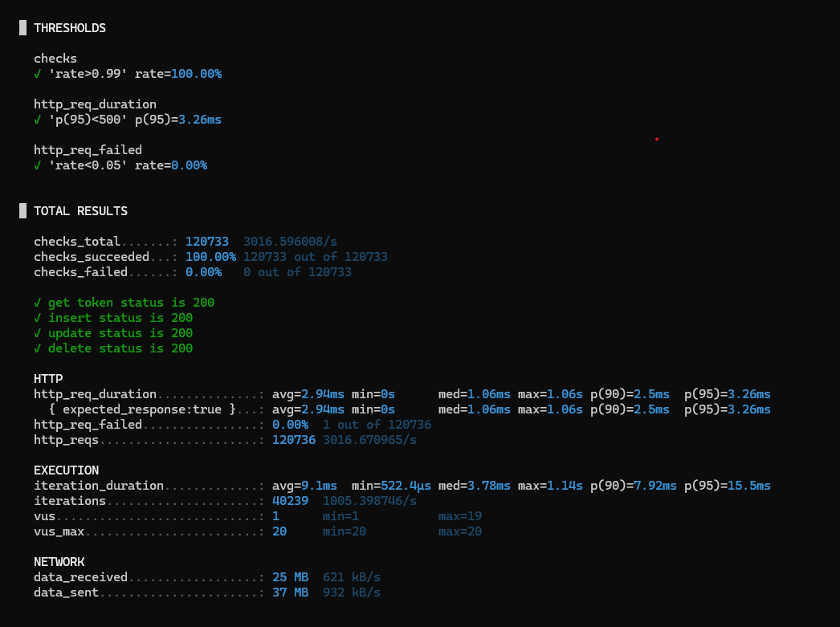Click the checks_total value 120733
Screen dimensions: 840x627
pos(206,242)
